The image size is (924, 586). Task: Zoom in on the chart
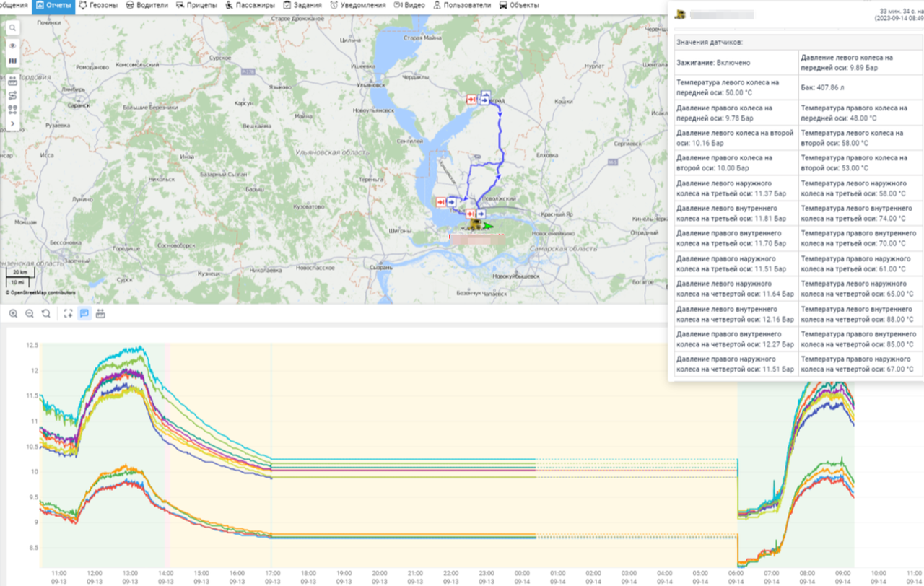(14, 313)
